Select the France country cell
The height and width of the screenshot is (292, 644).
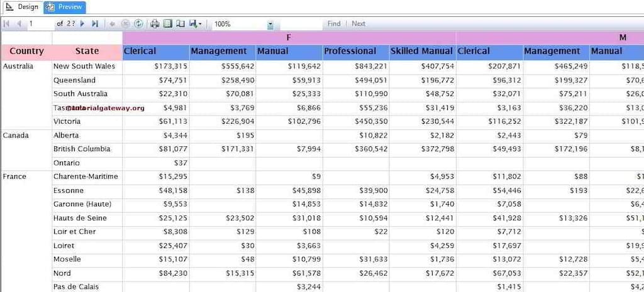[x=26, y=231]
